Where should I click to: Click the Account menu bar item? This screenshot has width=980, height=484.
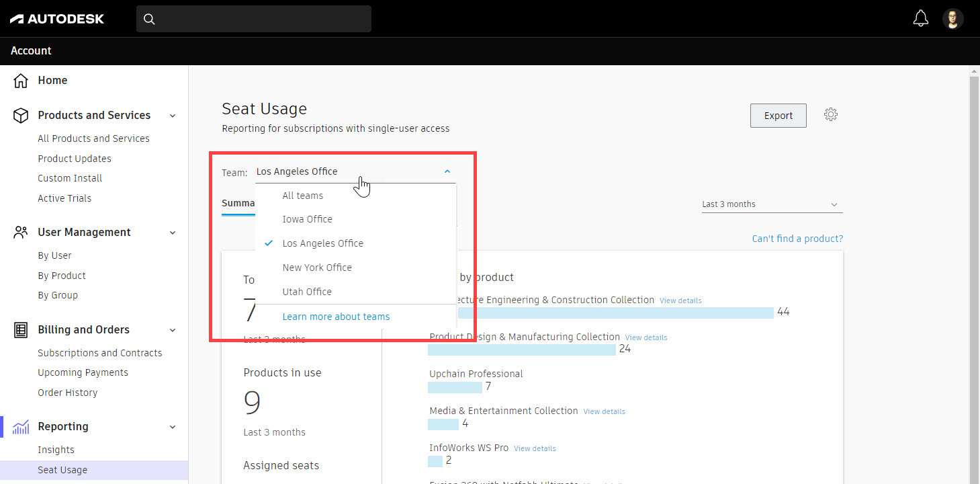(x=31, y=50)
